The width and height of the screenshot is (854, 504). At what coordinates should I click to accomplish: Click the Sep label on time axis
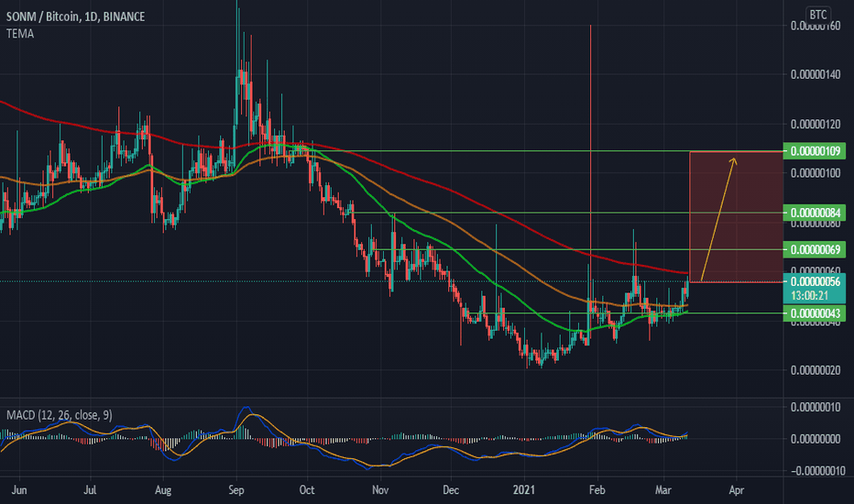[x=236, y=490]
